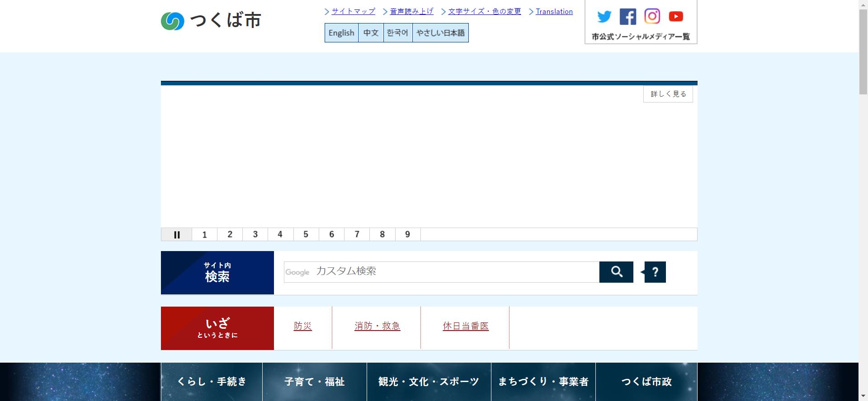Viewport: 868px width, 401px height.
Task: Open the Twitter social media icon
Action: [x=604, y=17]
